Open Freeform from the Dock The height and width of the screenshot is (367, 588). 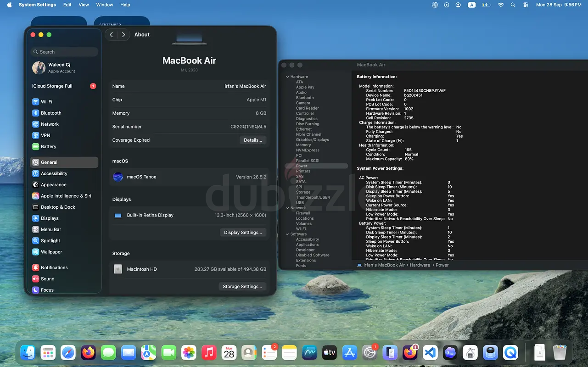tap(310, 352)
